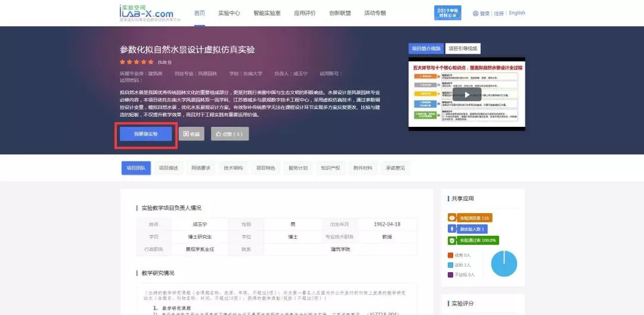Click the purple 不达标 0人 legend swatch
Screen dimensions: 644x315
(x=451, y=275)
